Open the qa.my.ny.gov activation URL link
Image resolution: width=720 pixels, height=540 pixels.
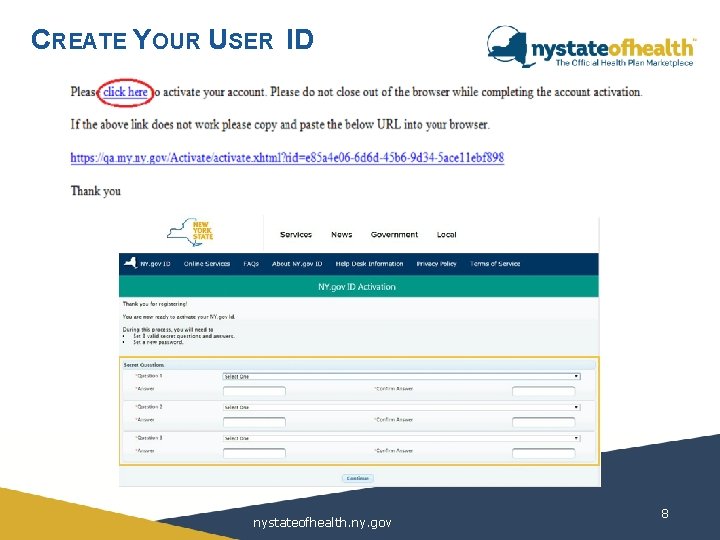pos(287,158)
